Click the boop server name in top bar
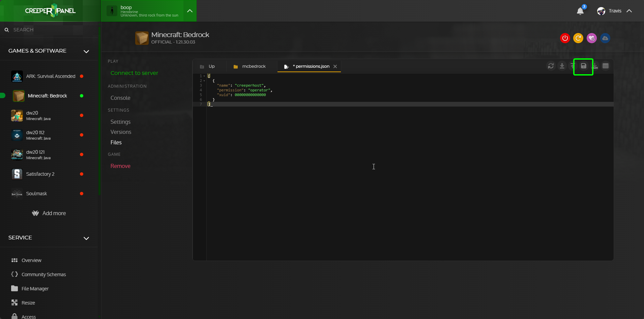The width and height of the screenshot is (644, 319). point(126,7)
